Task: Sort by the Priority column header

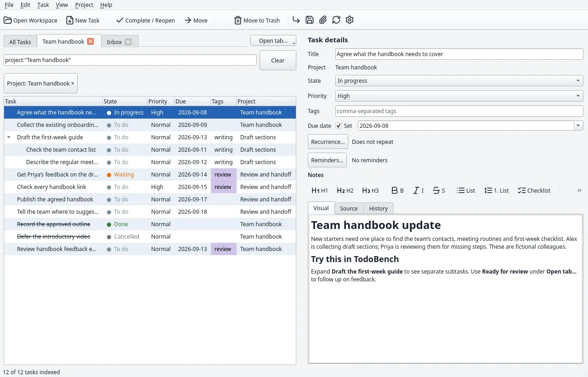Action: tap(160, 101)
